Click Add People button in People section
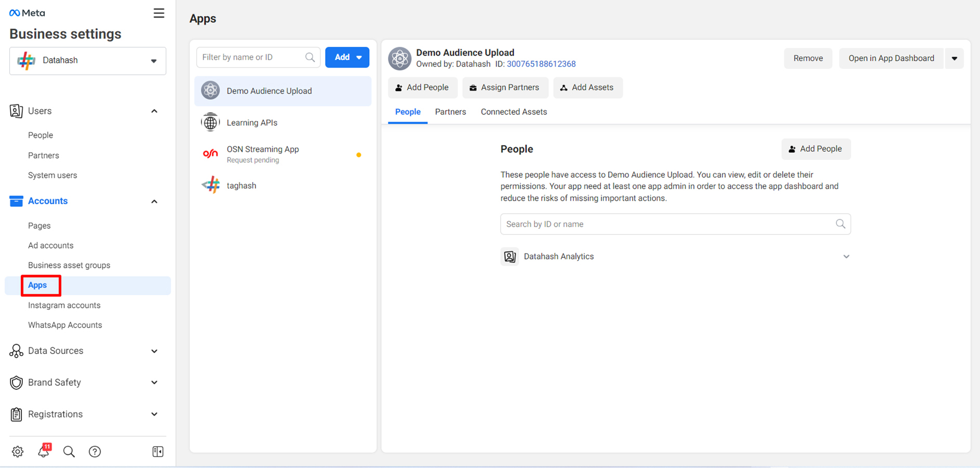Viewport: 980px width, 471px height. pyautogui.click(x=816, y=149)
